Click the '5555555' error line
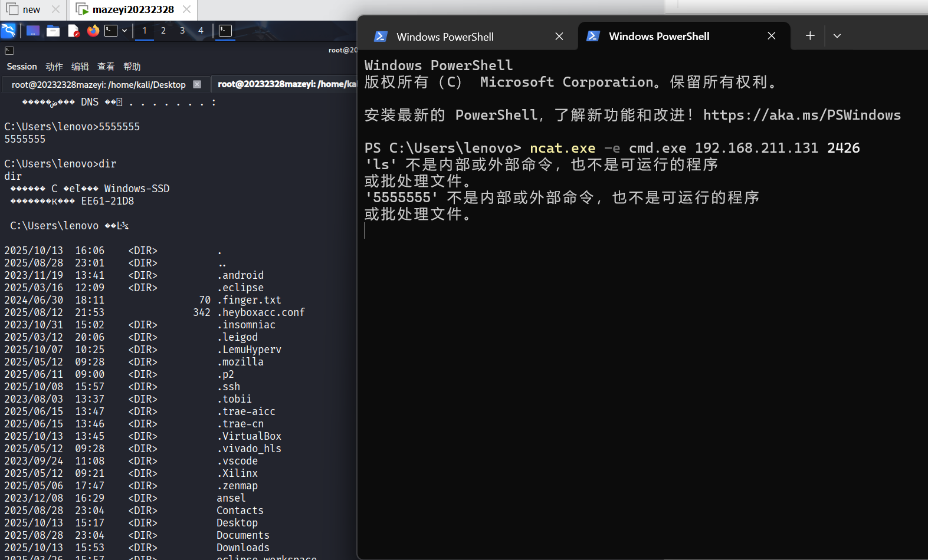This screenshot has width=928, height=560. 562,197
